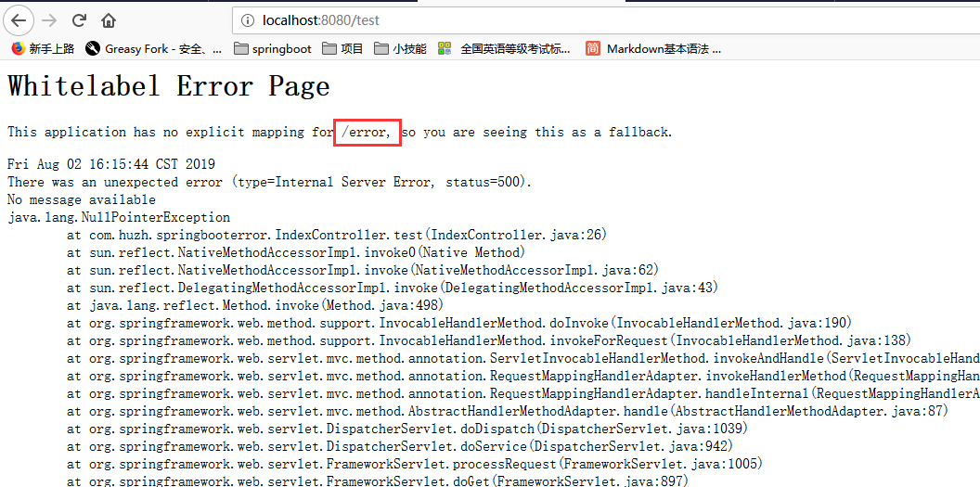
Task: Click the status=500 unexpected error line
Action: tap(269, 183)
